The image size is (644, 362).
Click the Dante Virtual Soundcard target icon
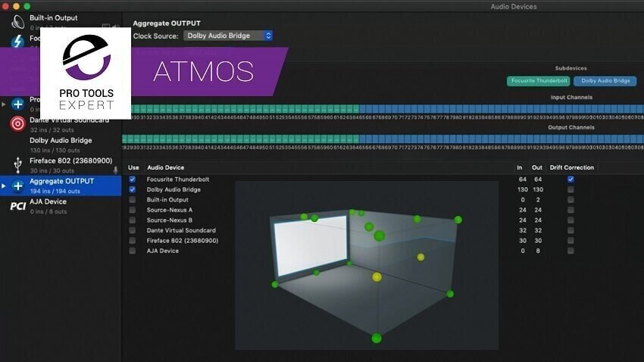[17, 123]
